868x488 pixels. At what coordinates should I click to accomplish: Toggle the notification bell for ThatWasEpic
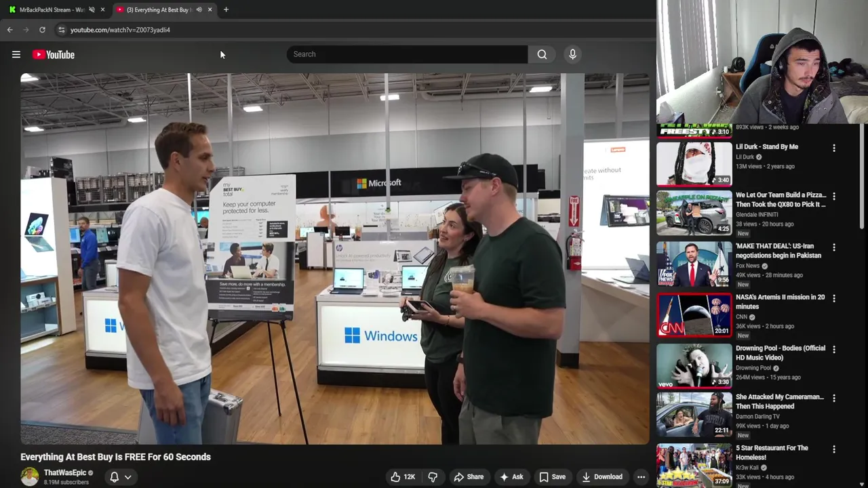tap(114, 477)
